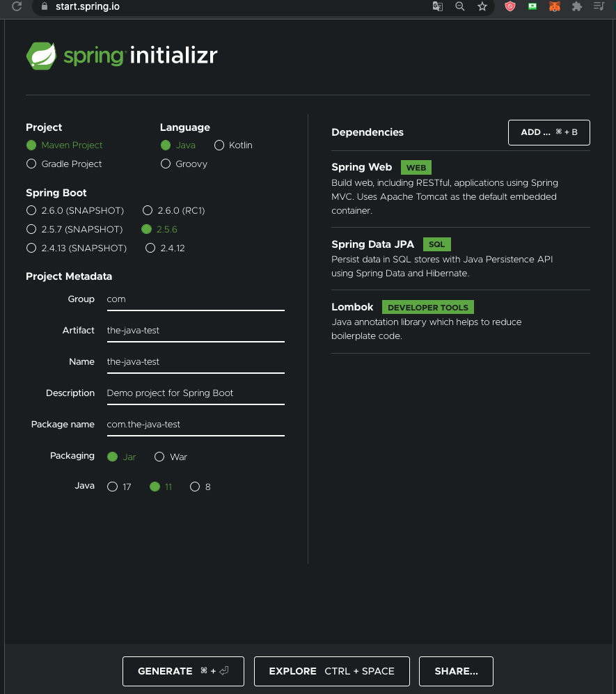
Task: Select Spring Boot 2.6.0 (RC1)
Action: tap(173, 210)
